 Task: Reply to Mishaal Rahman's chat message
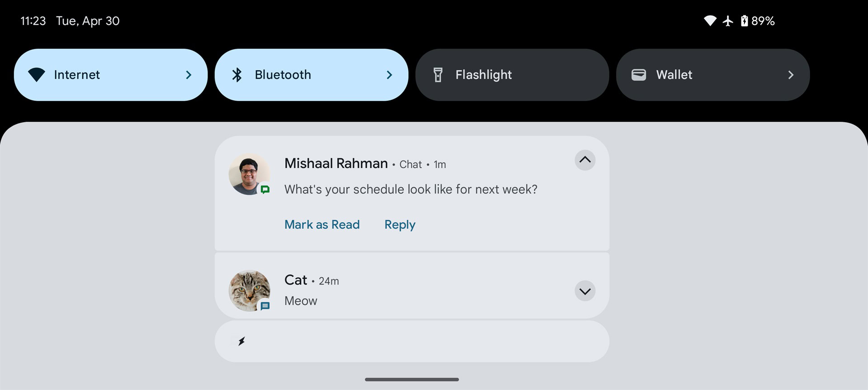[x=400, y=224]
